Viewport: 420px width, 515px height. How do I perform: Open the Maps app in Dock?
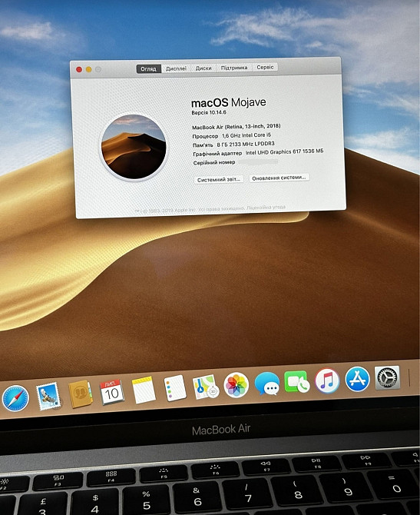[206, 387]
